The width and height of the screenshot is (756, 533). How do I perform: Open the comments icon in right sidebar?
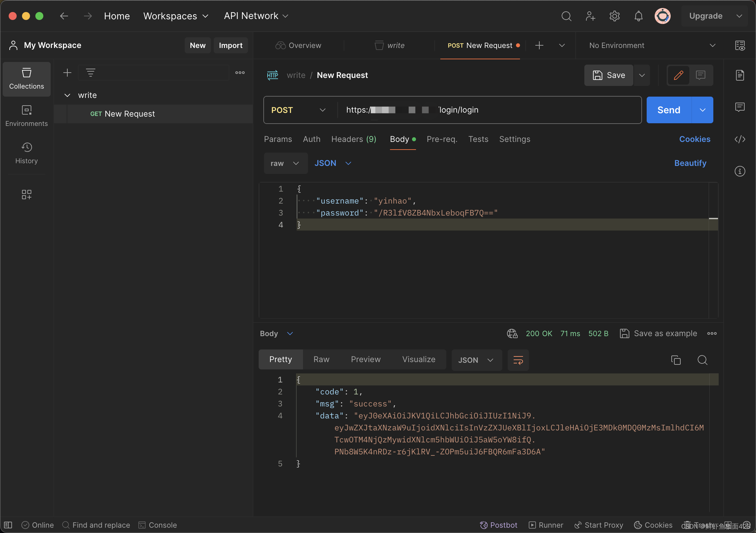[x=740, y=107]
